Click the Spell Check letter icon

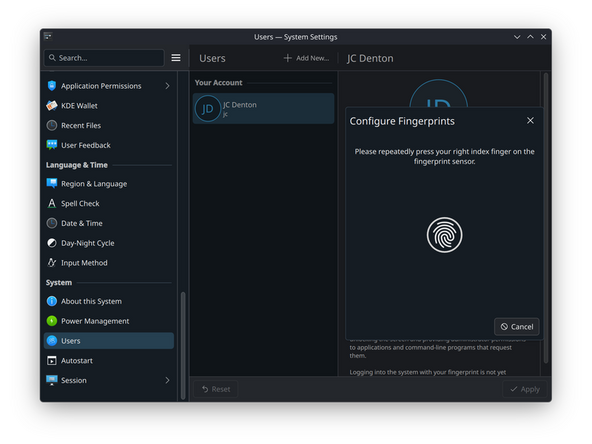pyautogui.click(x=52, y=204)
